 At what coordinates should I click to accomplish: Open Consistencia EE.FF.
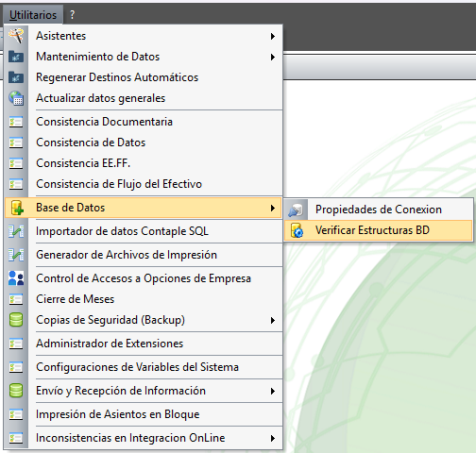click(144, 163)
